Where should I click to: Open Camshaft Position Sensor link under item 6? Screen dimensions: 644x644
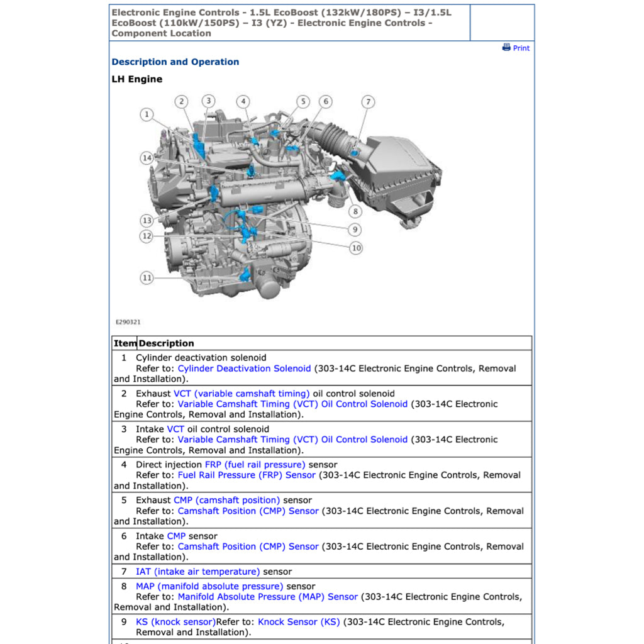[x=248, y=547]
